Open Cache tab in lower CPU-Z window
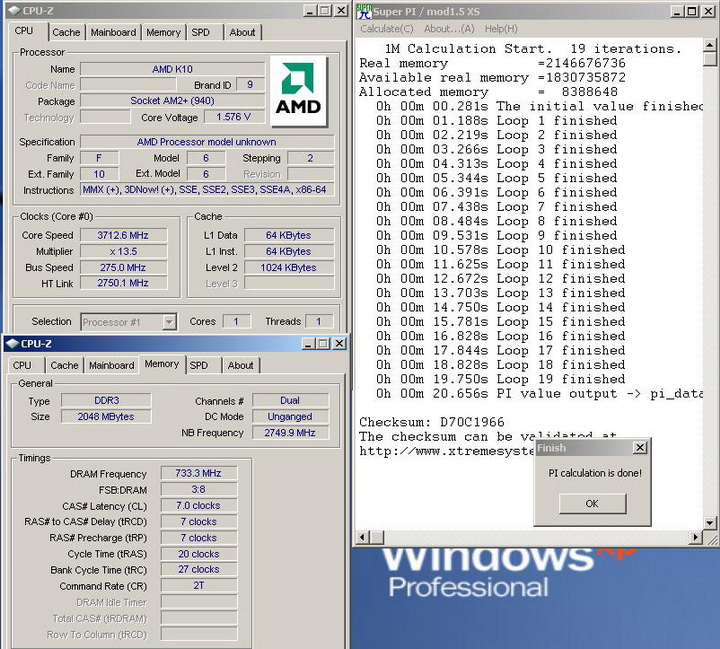720x649 pixels. point(64,366)
